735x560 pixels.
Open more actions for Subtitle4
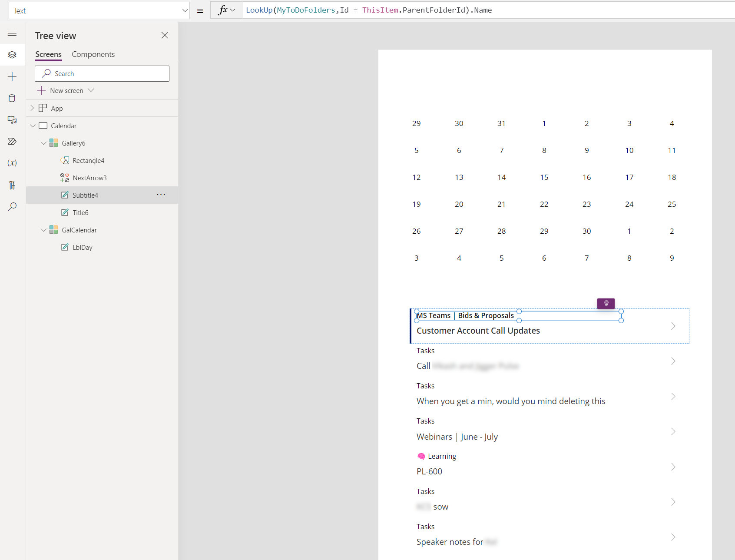(x=161, y=195)
